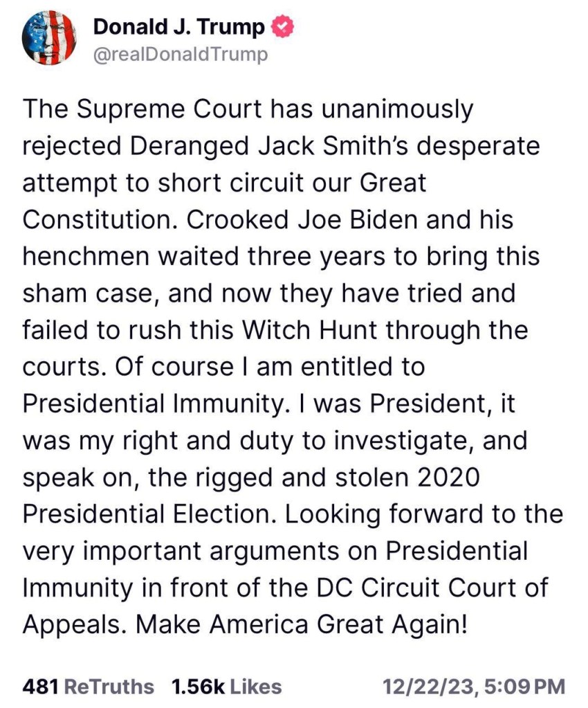This screenshot has width=588, height=708.
Task: Open the Donald J. Trump display name
Action: click(x=178, y=28)
